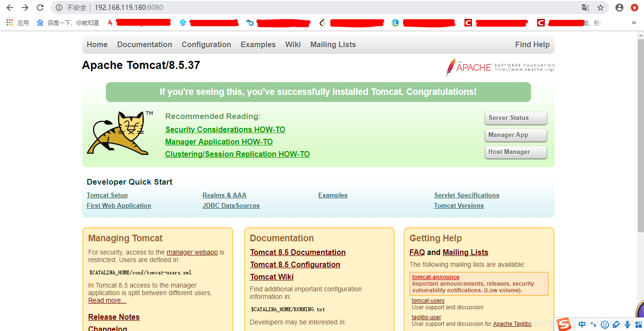
Task: Open the Tomcat Setup link
Action: (x=107, y=195)
